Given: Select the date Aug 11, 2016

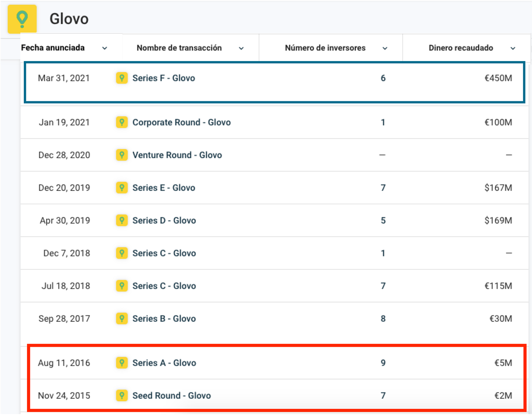Looking at the screenshot, I should [x=64, y=363].
